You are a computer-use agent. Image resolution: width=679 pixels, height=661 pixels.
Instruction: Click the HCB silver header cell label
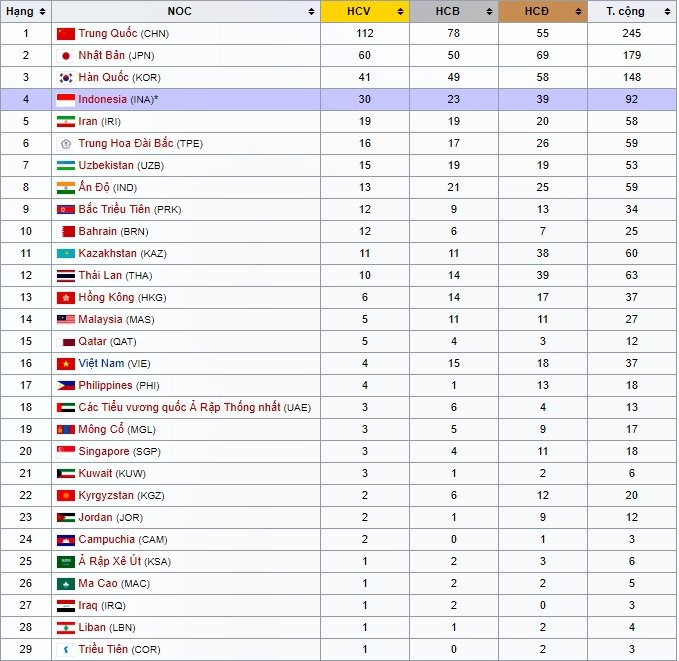pos(447,12)
